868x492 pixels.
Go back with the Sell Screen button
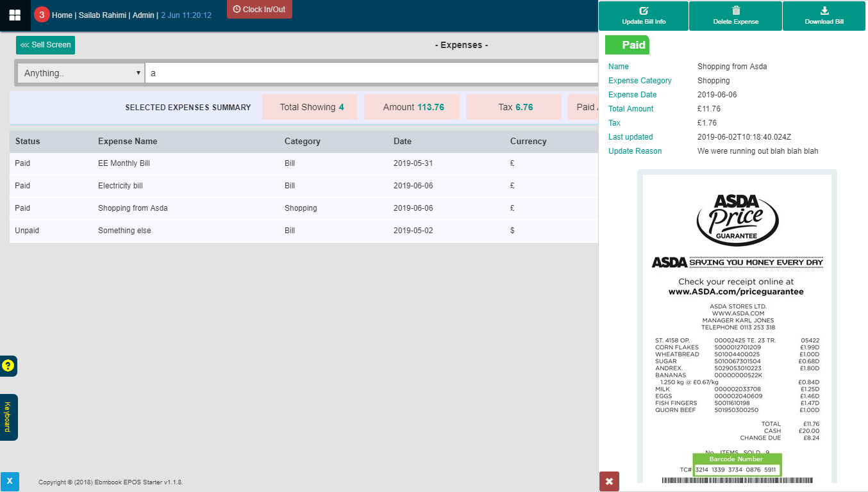pyautogui.click(x=46, y=45)
